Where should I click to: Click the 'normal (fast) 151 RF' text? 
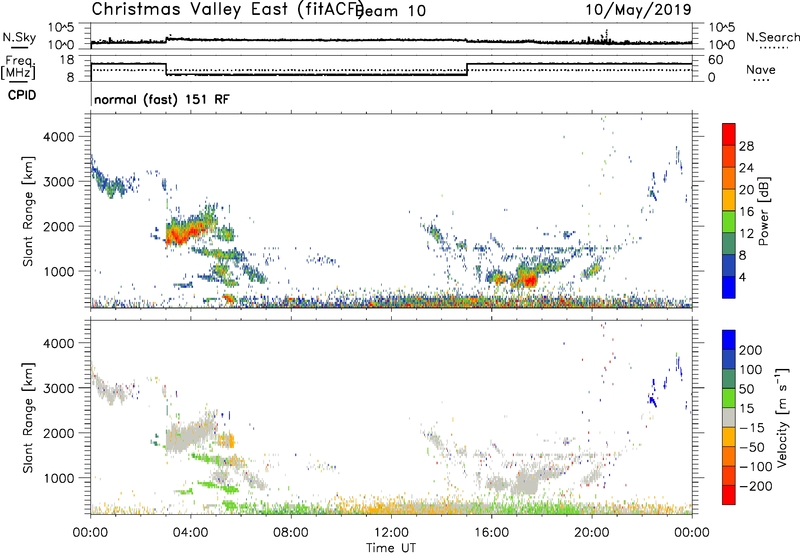(162, 99)
